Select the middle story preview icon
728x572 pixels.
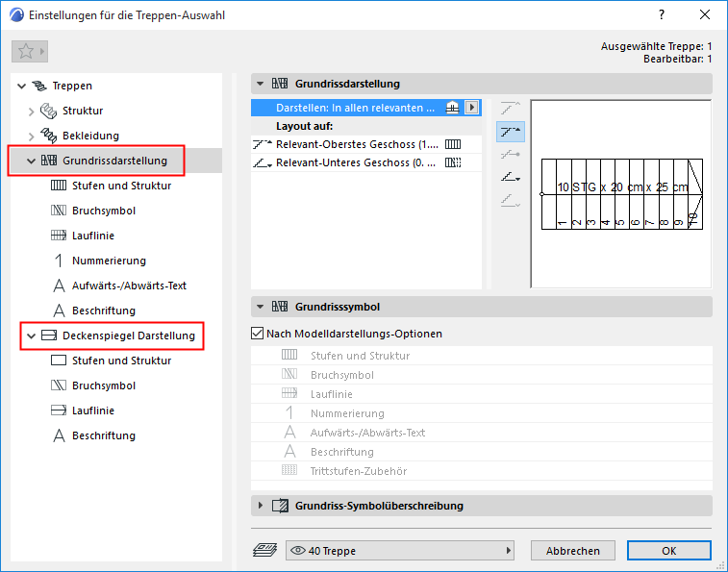[x=511, y=155]
